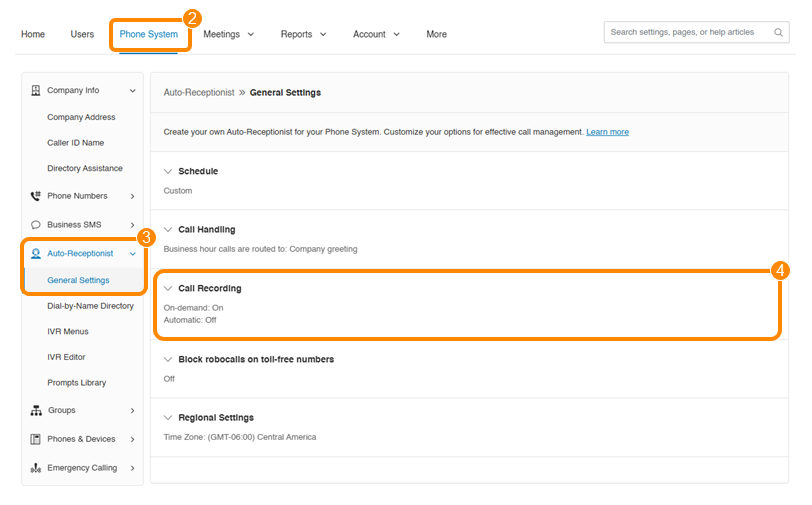Click the Emergency Calling icon
The image size is (812, 505).
36,468
